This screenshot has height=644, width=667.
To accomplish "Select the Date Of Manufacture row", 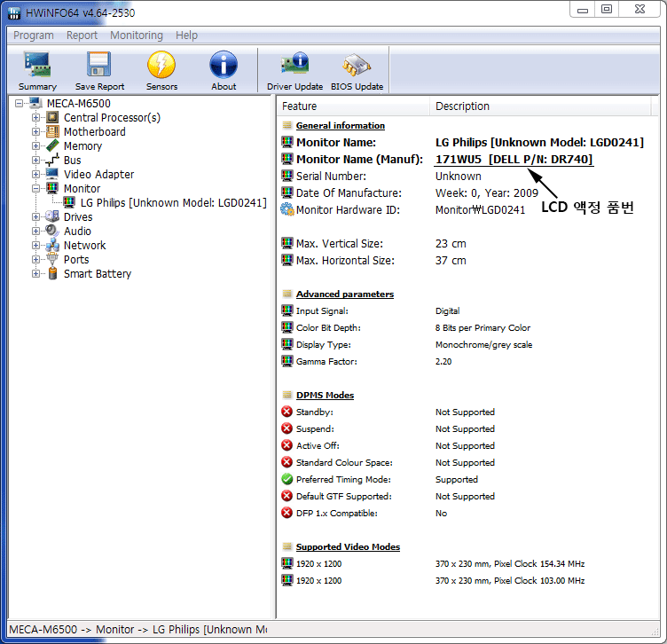I will point(467,192).
